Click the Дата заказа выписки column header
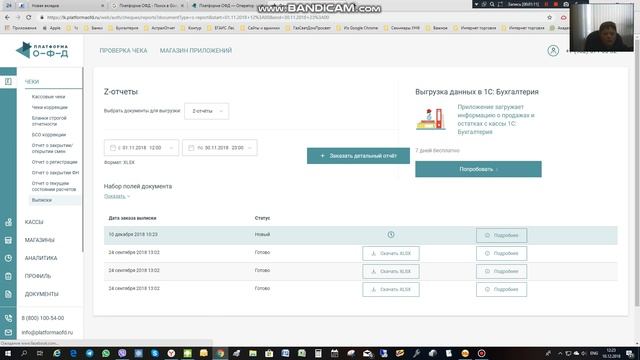Image resolution: width=640 pixels, height=360 pixels. 132,218
